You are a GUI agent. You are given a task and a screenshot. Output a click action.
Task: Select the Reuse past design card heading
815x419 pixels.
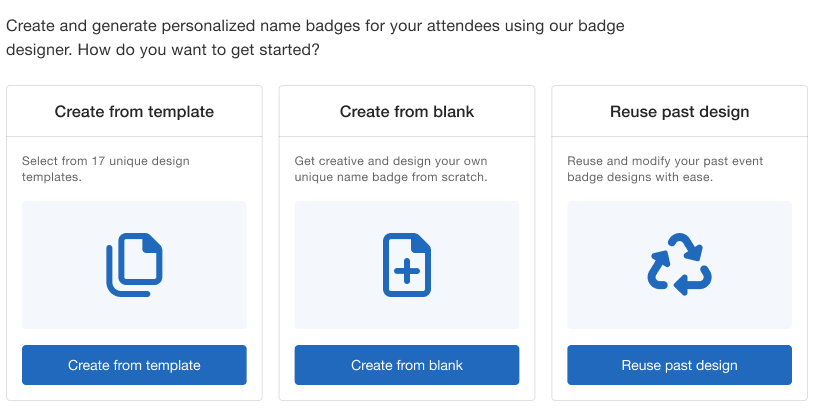[679, 111]
